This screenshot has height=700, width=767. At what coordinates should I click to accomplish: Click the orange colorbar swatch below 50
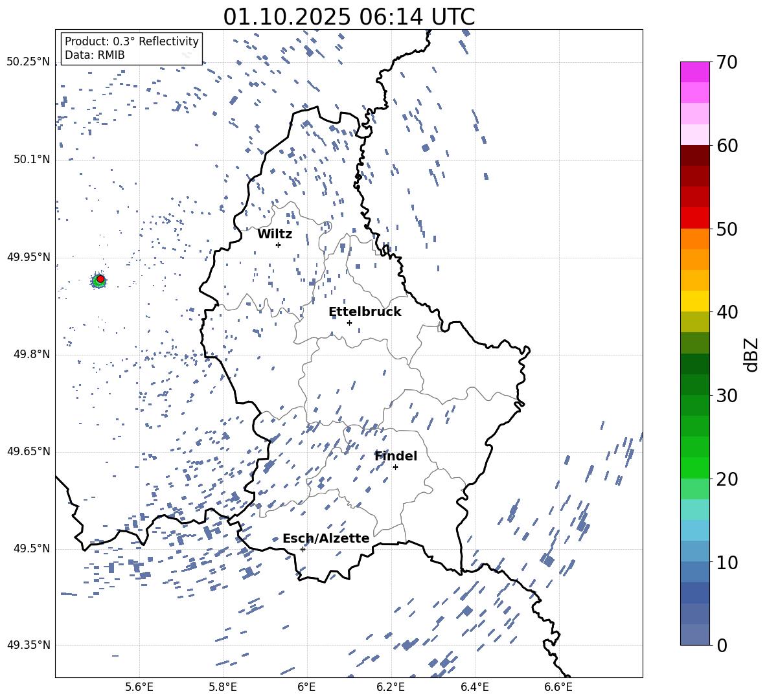pos(694,238)
